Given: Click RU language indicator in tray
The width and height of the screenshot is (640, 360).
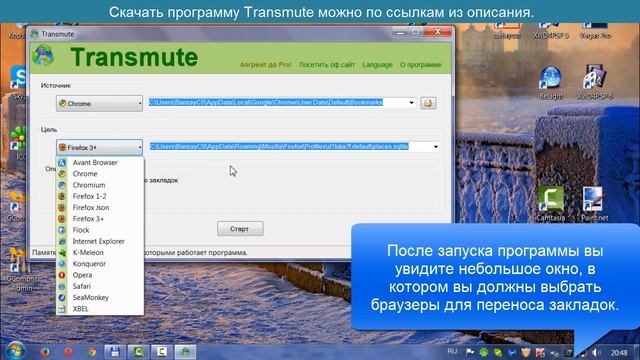Looking at the screenshot, I should tap(452, 351).
